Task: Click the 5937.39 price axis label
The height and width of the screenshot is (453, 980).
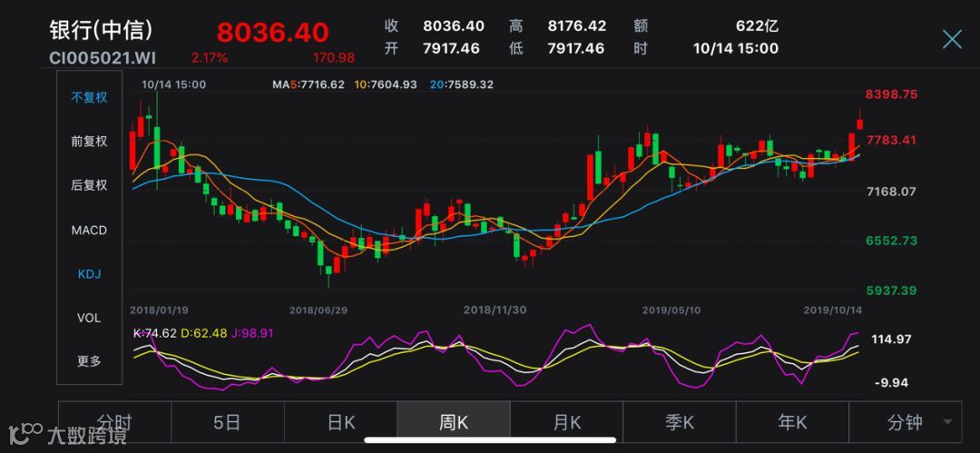Action: [891, 291]
